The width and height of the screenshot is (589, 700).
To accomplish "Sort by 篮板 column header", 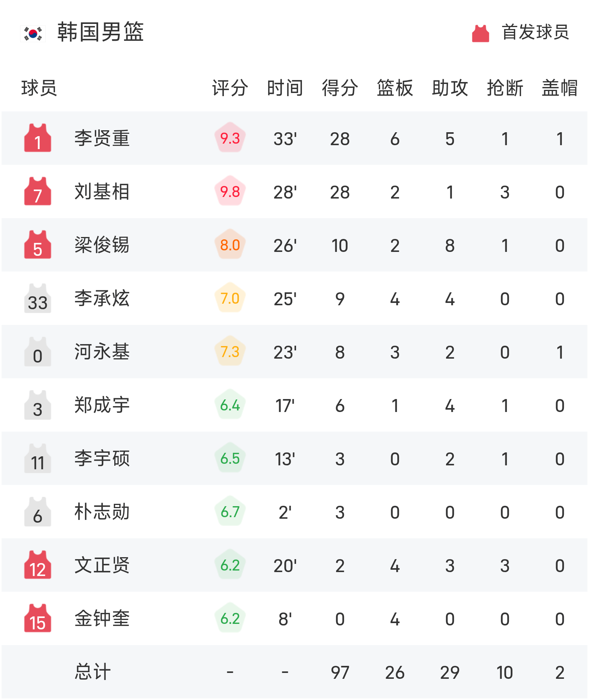I will pyautogui.click(x=395, y=87).
